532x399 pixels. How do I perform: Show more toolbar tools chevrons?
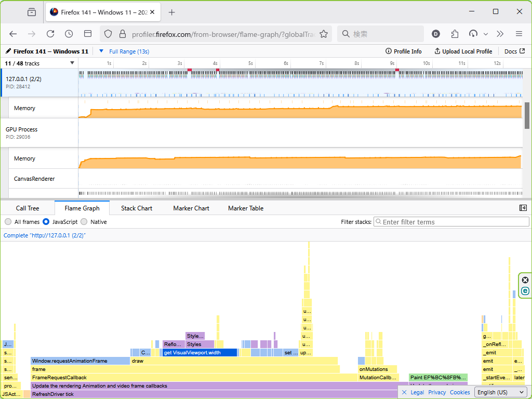click(500, 34)
